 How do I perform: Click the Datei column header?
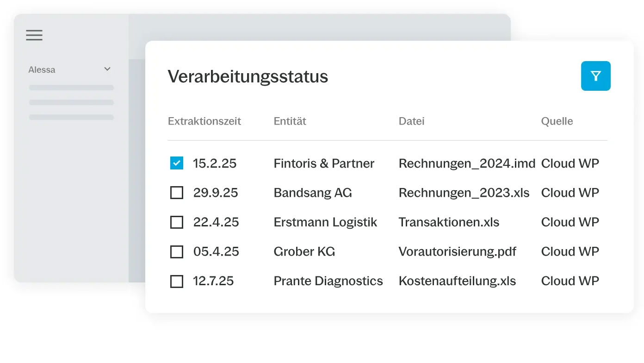(x=411, y=121)
